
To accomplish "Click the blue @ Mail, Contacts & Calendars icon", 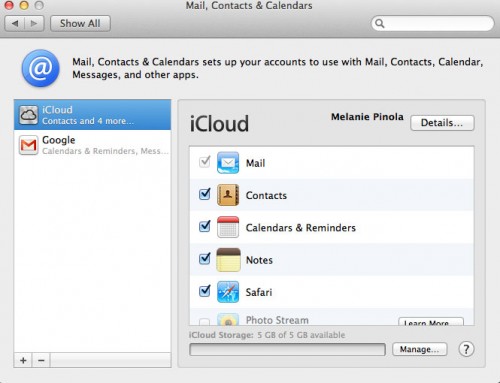I will coord(41,68).
